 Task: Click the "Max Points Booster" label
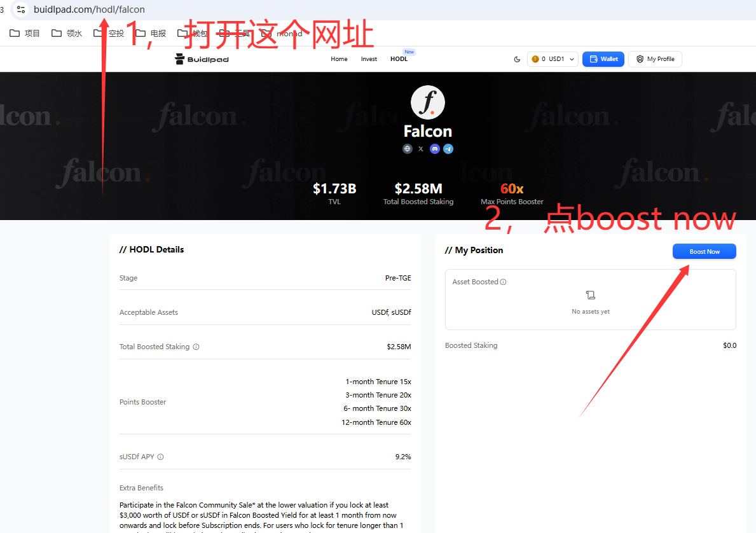click(x=512, y=202)
